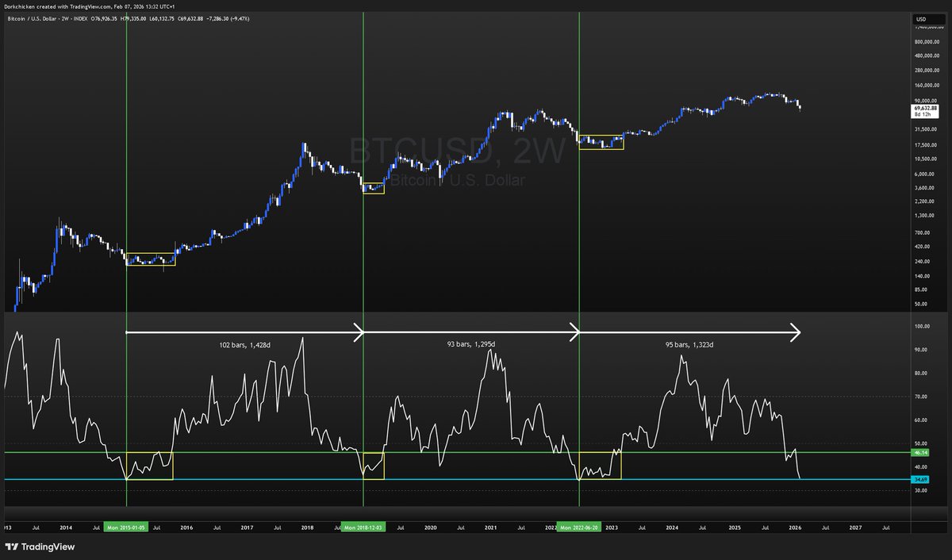This screenshot has width=952, height=560.
Task: Click the 17,500.00 price axis label
Action: (x=924, y=144)
